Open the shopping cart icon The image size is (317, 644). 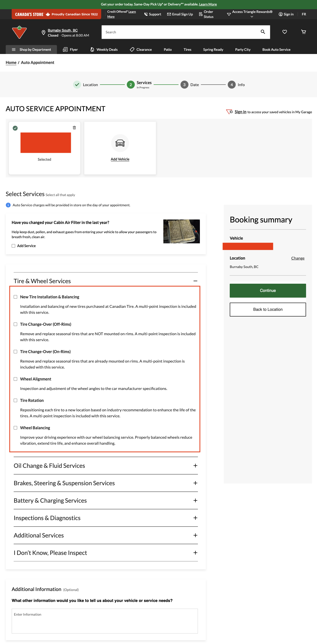coord(304,32)
